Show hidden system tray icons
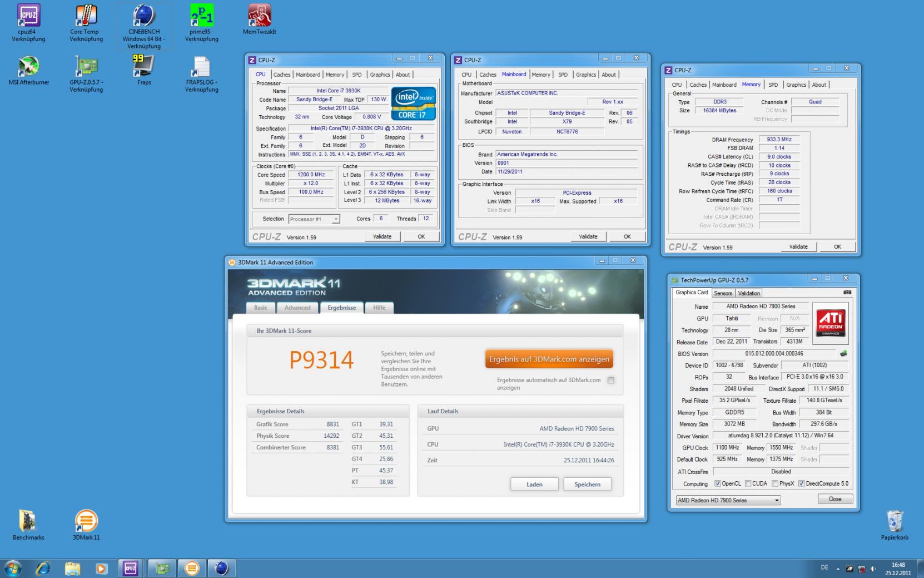Screen dimensions: 924x578 [838, 569]
